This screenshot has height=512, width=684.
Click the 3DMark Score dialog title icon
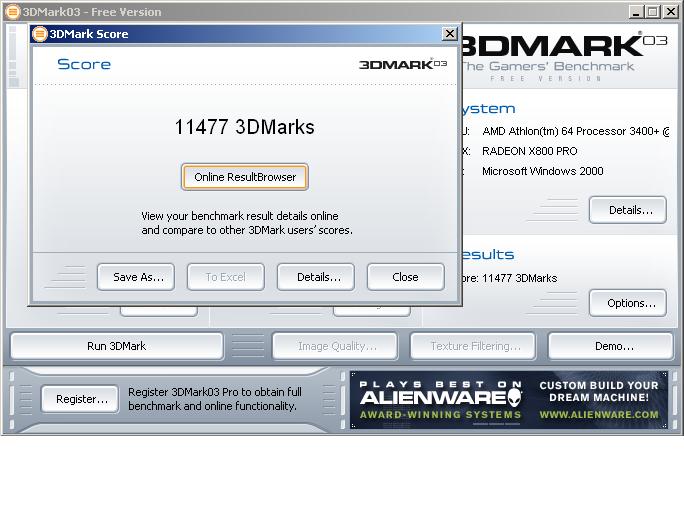[40, 34]
